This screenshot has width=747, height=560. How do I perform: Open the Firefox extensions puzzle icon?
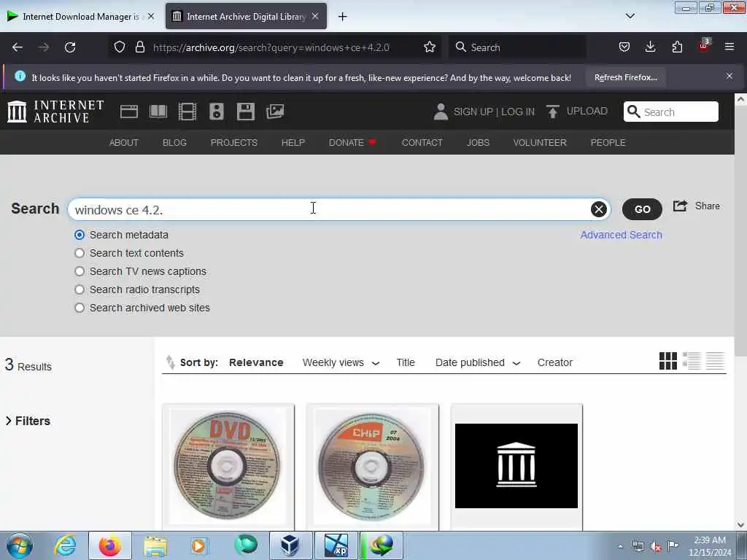click(x=677, y=47)
